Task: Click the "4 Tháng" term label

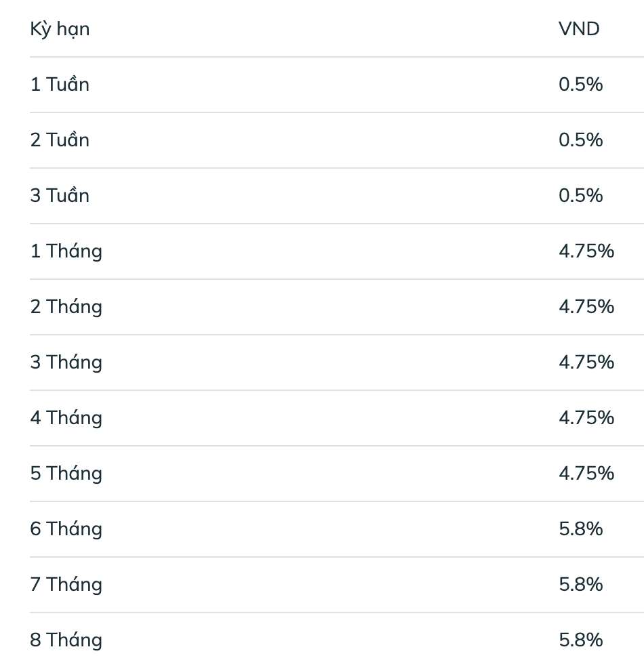Action: tap(66, 418)
